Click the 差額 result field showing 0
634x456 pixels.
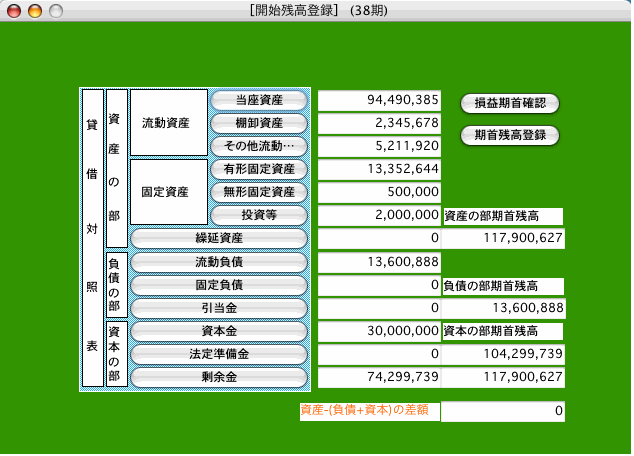tap(503, 410)
